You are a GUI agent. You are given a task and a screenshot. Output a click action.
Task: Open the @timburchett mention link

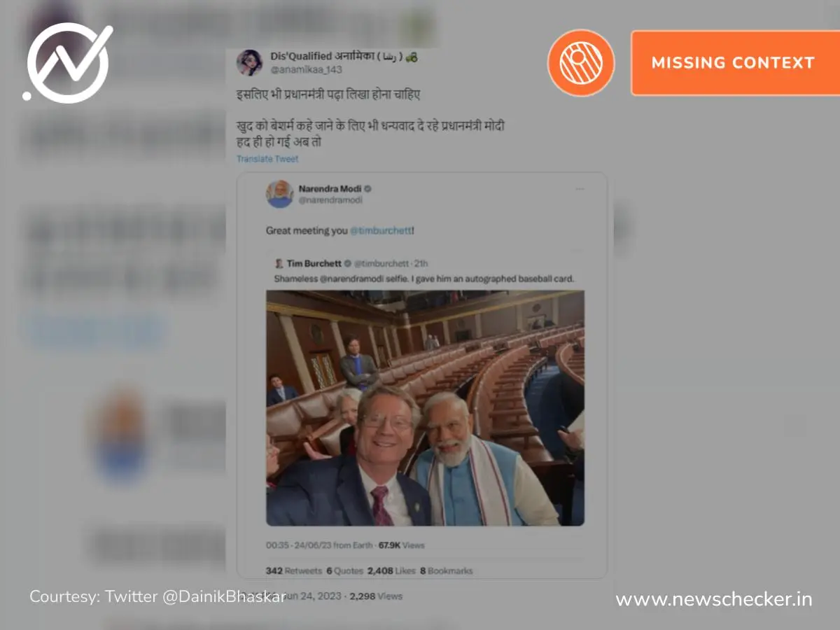381,230
